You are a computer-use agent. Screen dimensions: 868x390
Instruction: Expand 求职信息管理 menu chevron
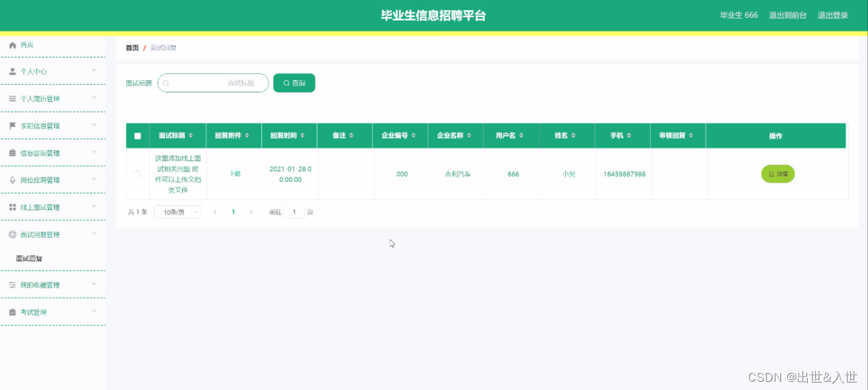tap(94, 125)
